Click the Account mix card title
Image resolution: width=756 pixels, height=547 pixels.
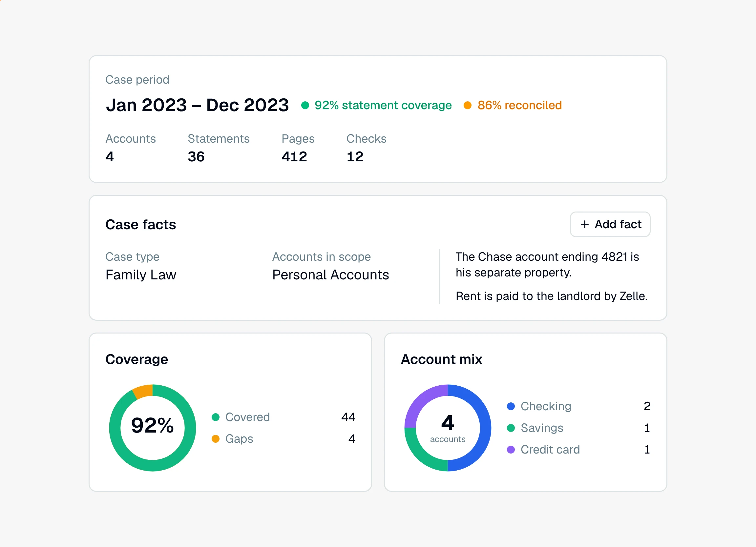coord(441,359)
